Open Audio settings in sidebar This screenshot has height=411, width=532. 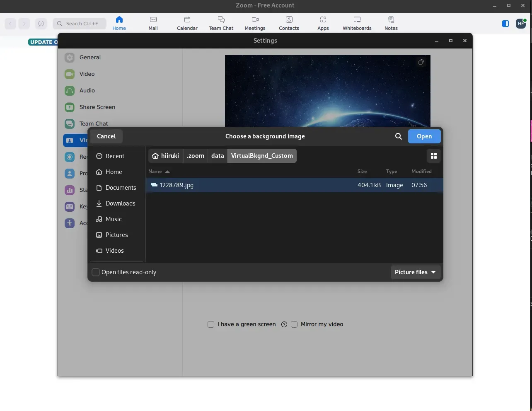coord(86,90)
